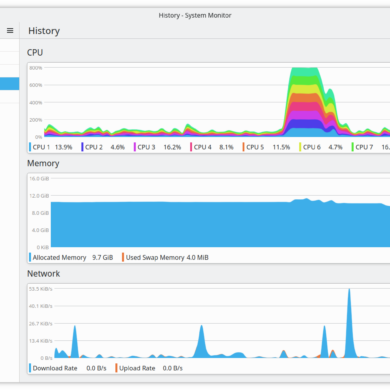The image size is (390, 390).
Task: Click the CPU 6 value 4.7%
Action: [x=335, y=147]
